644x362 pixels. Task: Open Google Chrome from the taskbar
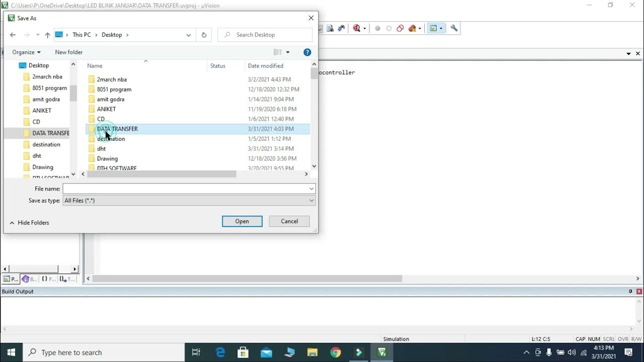[x=336, y=352]
